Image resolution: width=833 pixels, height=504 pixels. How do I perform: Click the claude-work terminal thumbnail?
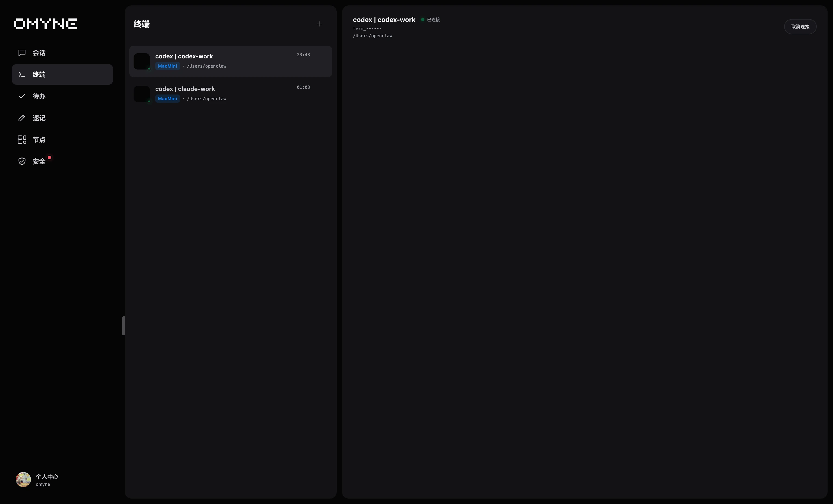[142, 94]
